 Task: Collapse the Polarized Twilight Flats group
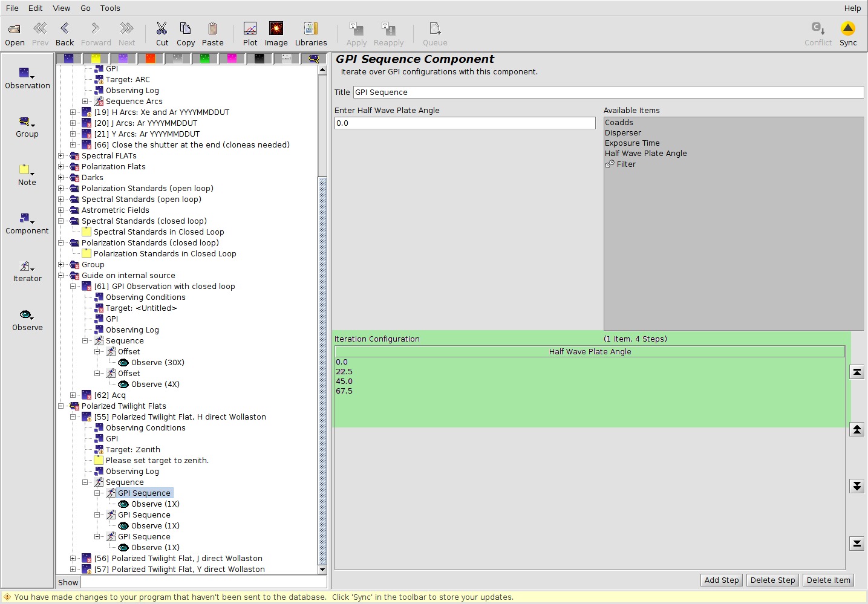click(x=61, y=406)
